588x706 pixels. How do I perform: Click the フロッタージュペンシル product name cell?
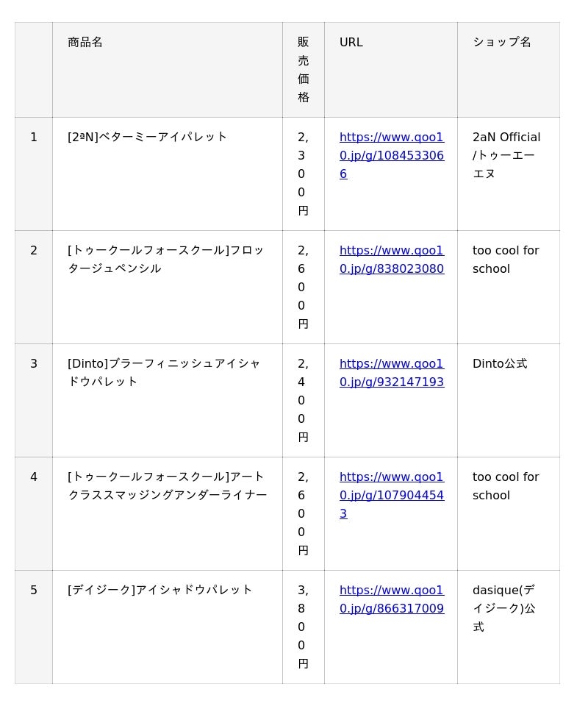165,260
